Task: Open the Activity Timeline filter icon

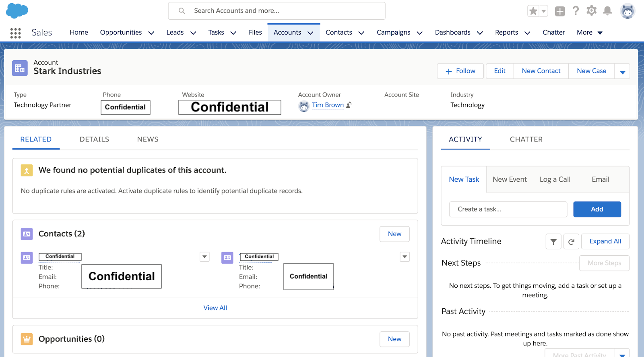Action: [553, 242]
